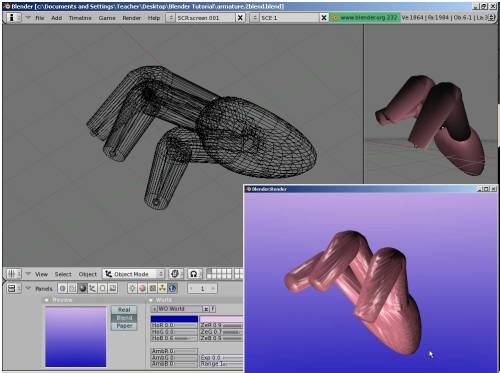Open the Select menu in 3D header
500x373 pixels.
(63, 274)
